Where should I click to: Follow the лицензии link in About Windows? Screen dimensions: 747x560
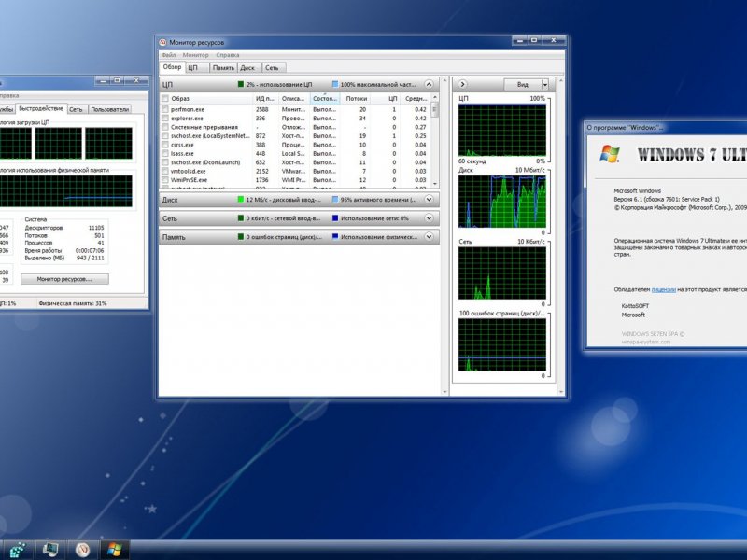(x=664, y=289)
